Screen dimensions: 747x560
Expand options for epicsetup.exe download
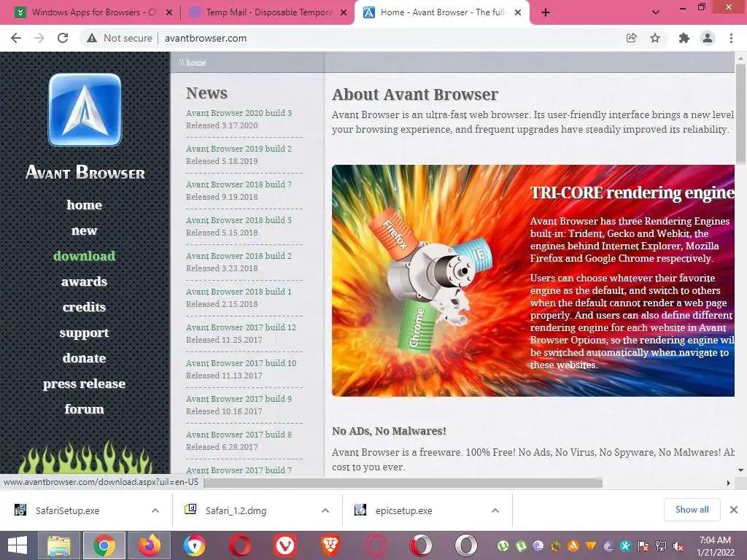(495, 510)
